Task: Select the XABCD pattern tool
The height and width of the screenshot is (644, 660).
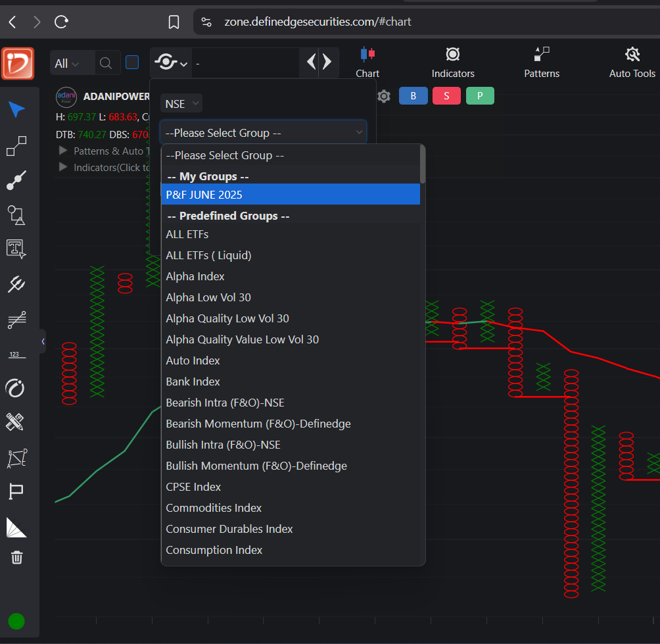Action: 17,458
